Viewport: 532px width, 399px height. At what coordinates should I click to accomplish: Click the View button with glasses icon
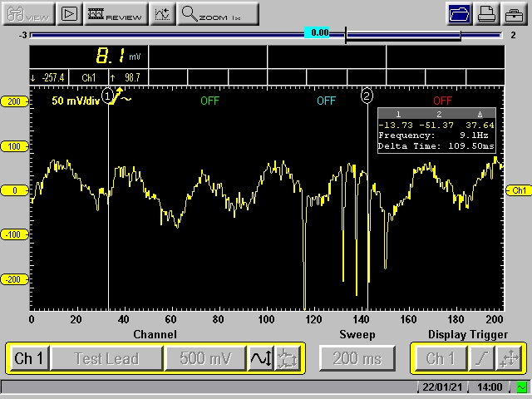[x=27, y=14]
